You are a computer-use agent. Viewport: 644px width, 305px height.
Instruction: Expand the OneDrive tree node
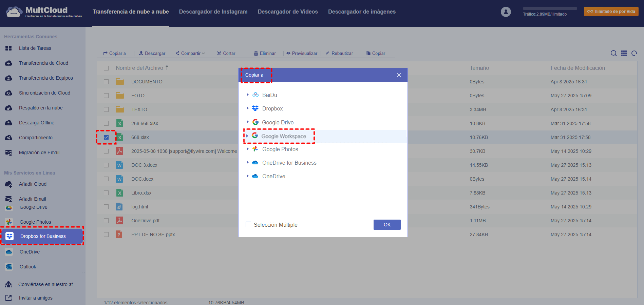[248, 176]
